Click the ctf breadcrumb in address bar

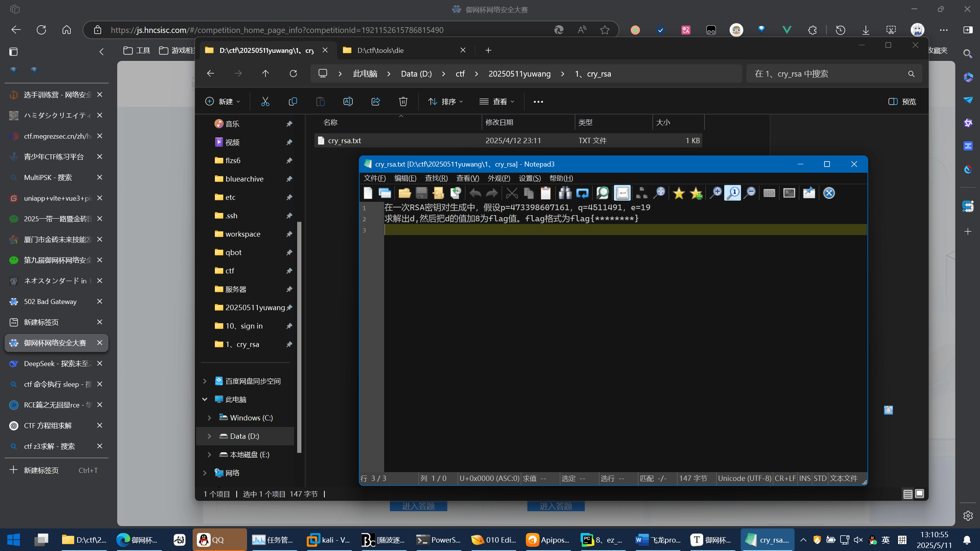460,74
